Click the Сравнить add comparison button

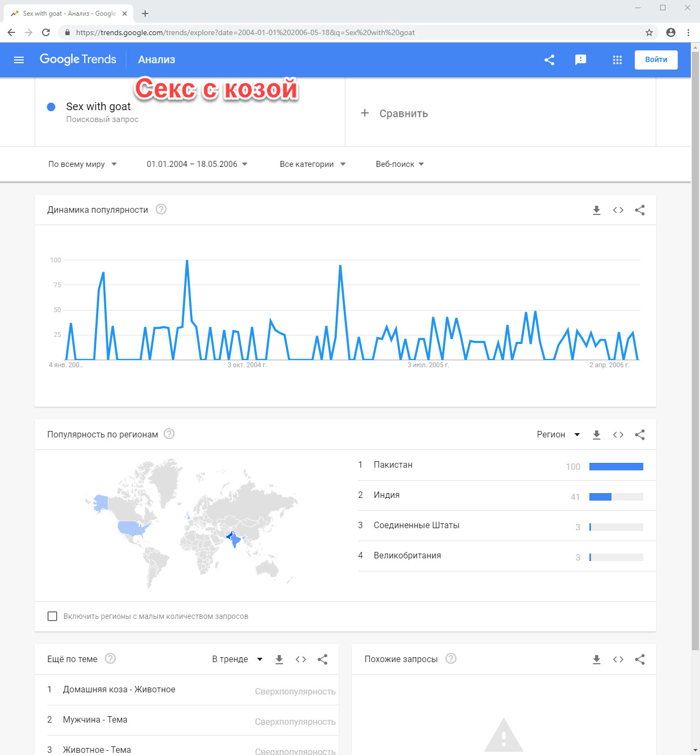click(x=394, y=113)
